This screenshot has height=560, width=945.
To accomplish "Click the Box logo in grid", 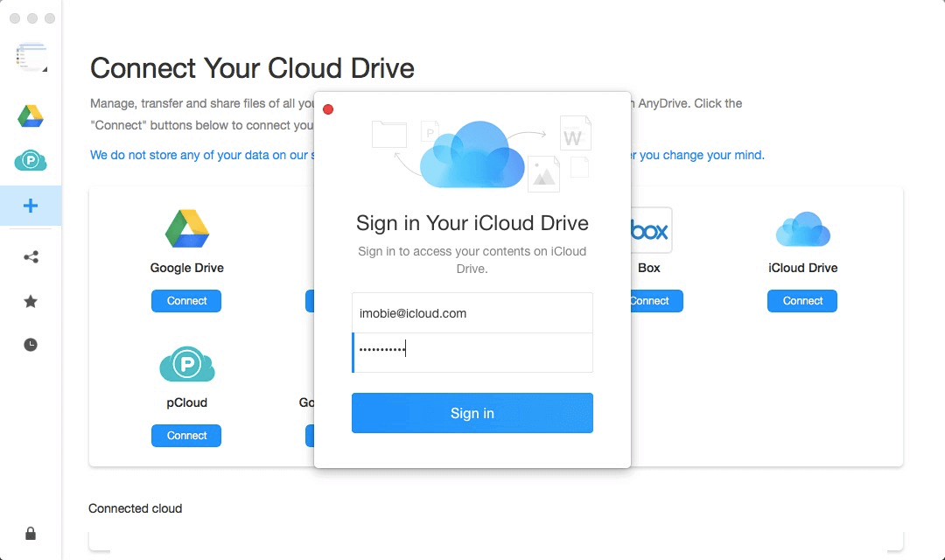I will point(651,230).
